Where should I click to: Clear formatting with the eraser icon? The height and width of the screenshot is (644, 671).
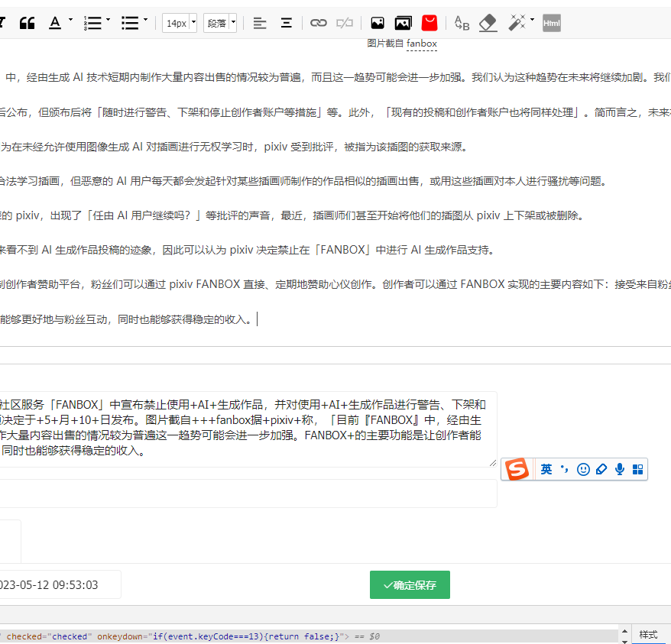coord(488,23)
